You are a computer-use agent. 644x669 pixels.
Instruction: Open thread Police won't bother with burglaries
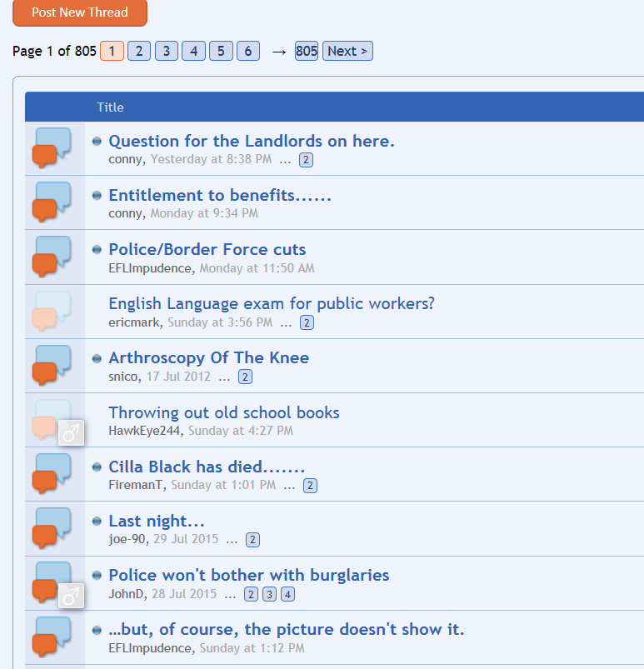[x=248, y=575]
